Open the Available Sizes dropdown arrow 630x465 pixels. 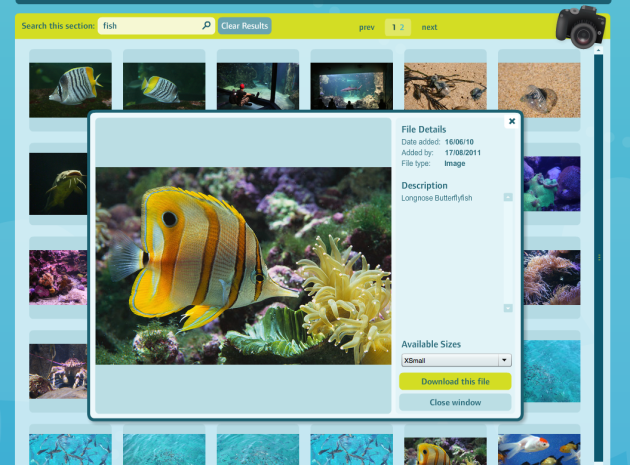(x=505, y=360)
